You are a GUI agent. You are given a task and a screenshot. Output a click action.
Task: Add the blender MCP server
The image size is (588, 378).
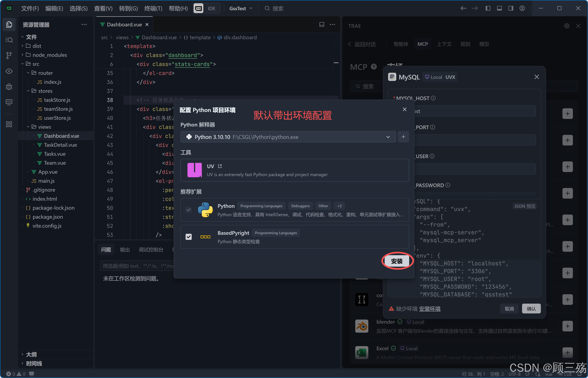[x=567, y=326]
